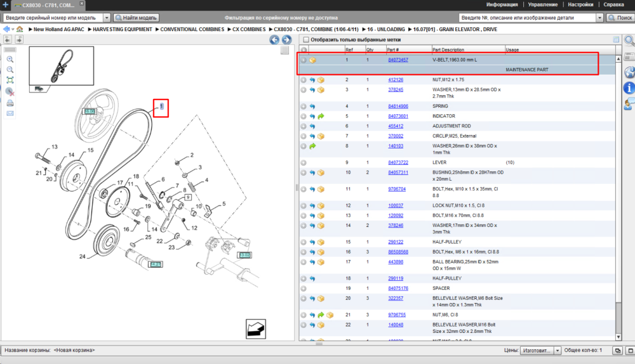Switch to the CX8030 - C781 tab

[x=48, y=5]
